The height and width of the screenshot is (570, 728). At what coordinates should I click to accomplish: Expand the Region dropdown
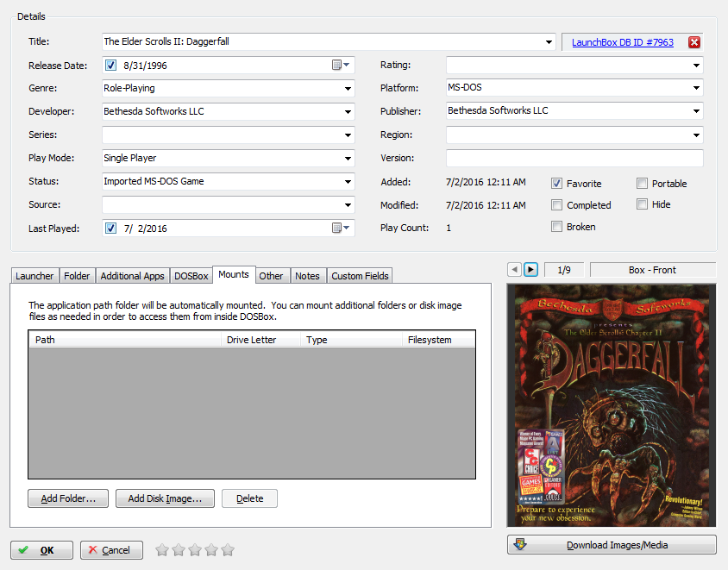click(x=696, y=135)
